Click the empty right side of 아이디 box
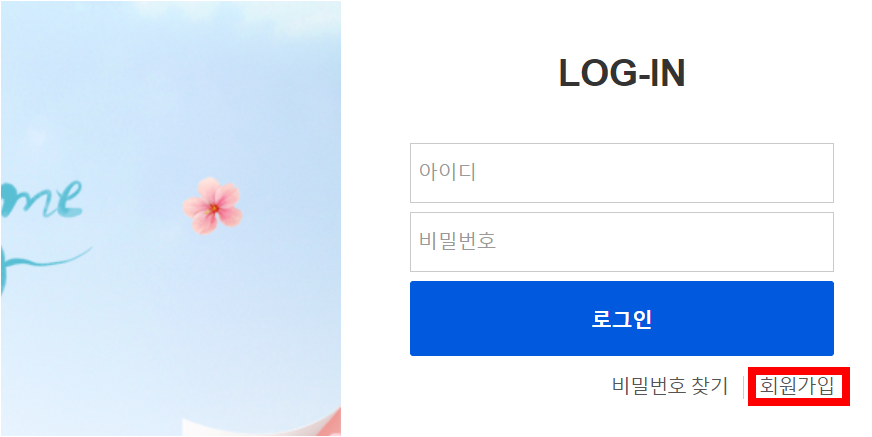This screenshot has height=437, width=872. coord(723,173)
